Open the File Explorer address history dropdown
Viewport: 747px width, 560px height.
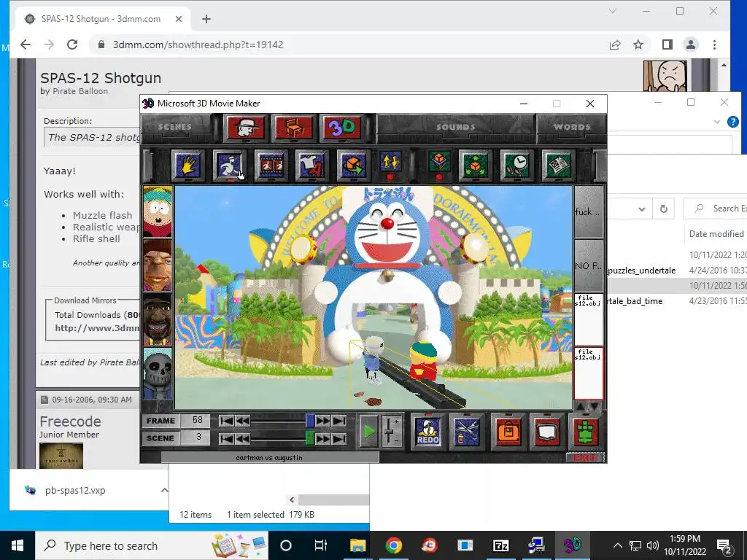(x=642, y=209)
